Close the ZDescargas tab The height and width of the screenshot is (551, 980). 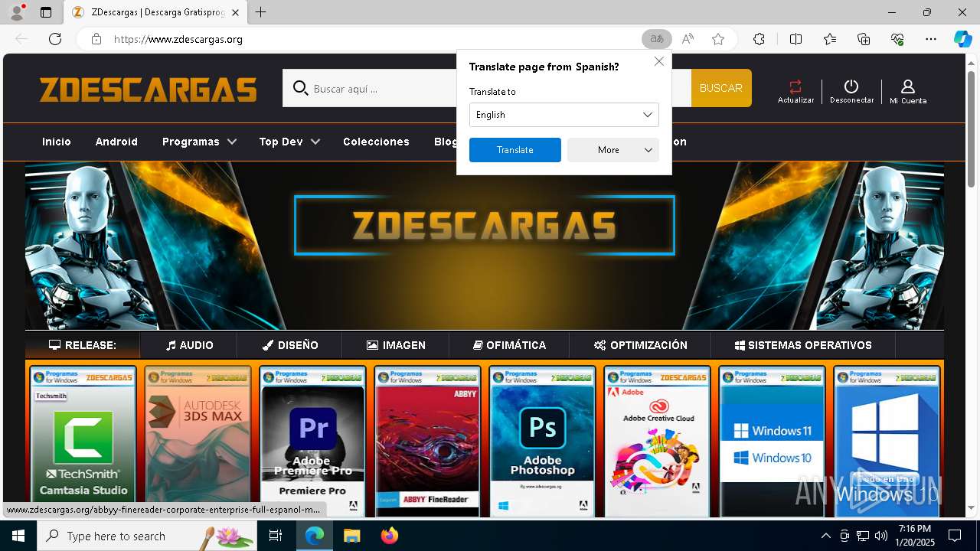click(x=235, y=12)
